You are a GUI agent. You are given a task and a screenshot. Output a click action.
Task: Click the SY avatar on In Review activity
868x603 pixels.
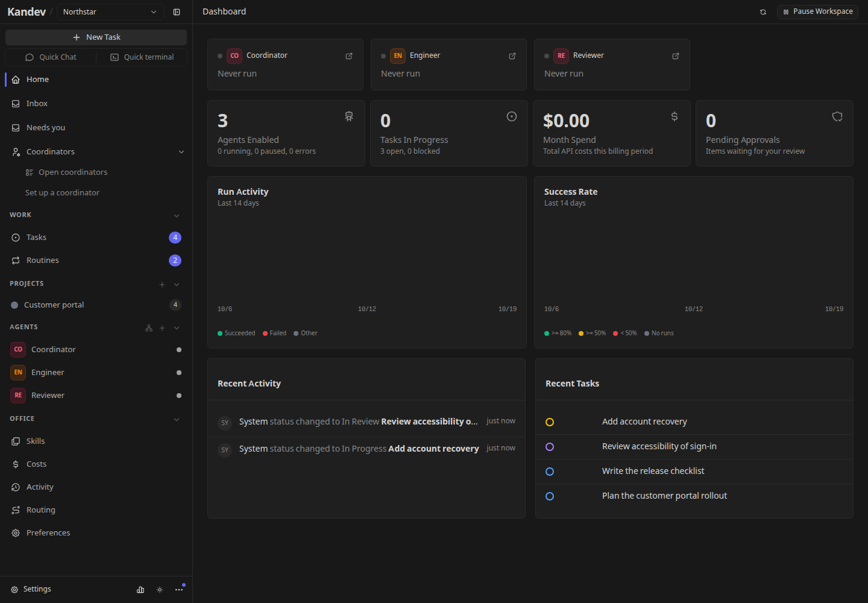coord(225,423)
